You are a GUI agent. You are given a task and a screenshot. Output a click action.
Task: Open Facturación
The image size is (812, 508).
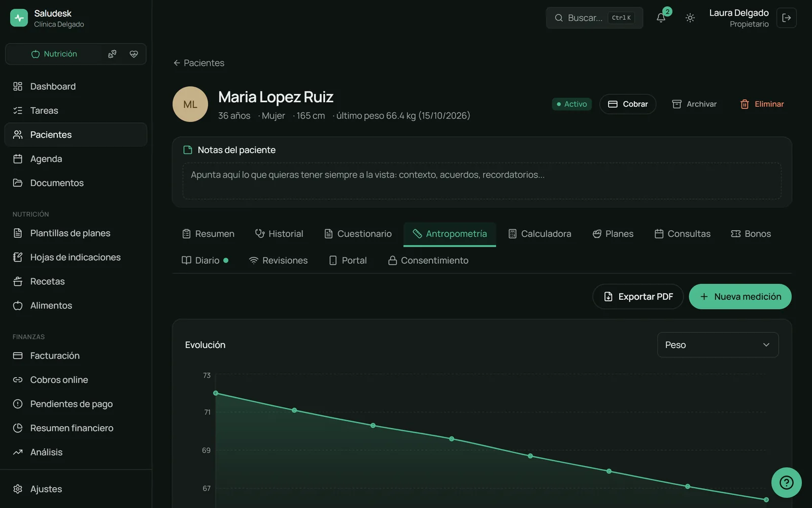(76, 356)
